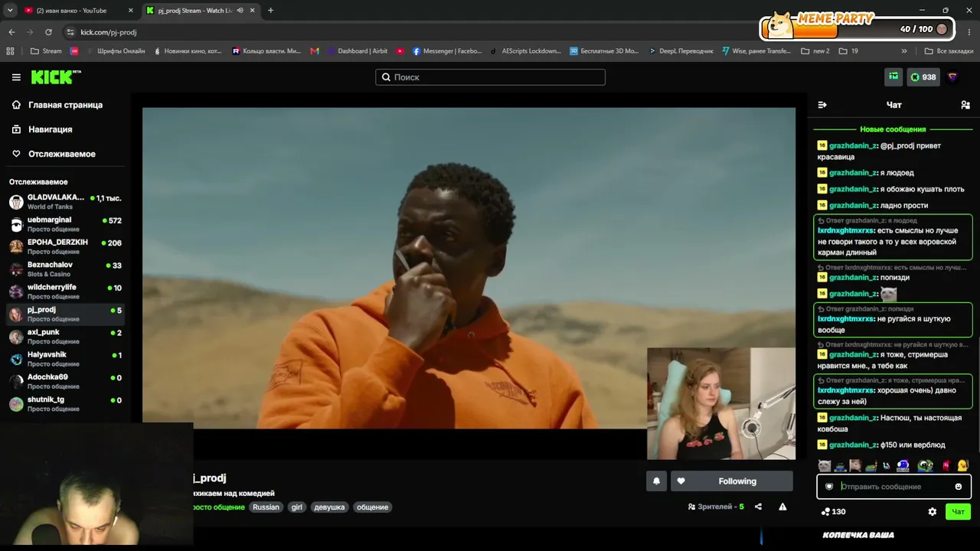Viewport: 980px width, 551px height.
Task: Expand hidden bookmarks chevron
Action: point(904,51)
